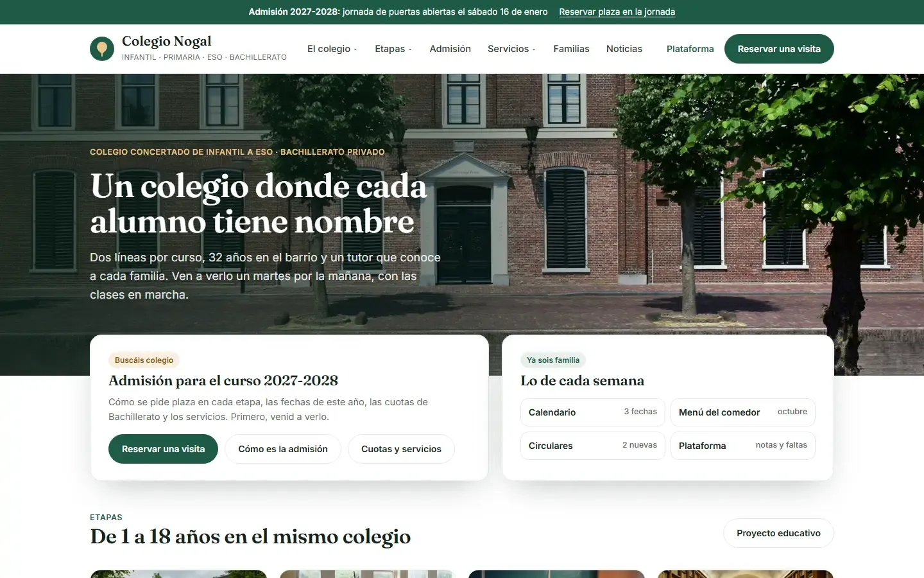Expand the El colegio dropdown menu
The image size is (924, 578).
click(332, 49)
